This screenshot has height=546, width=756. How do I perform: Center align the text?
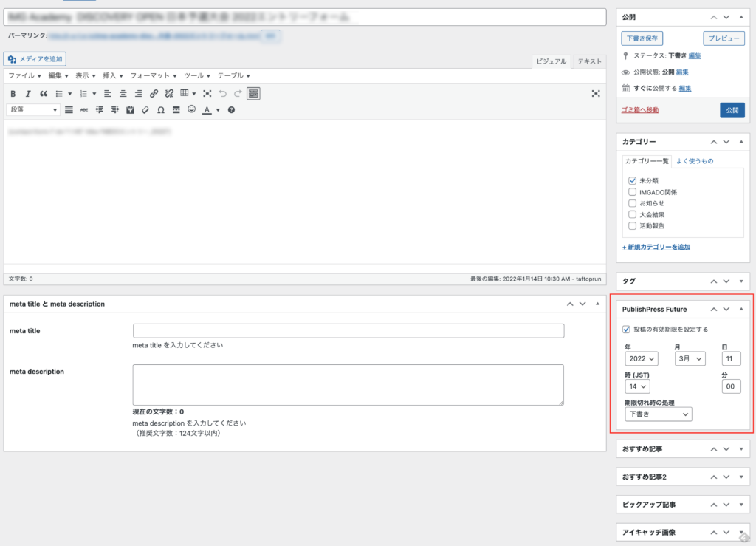[123, 94]
